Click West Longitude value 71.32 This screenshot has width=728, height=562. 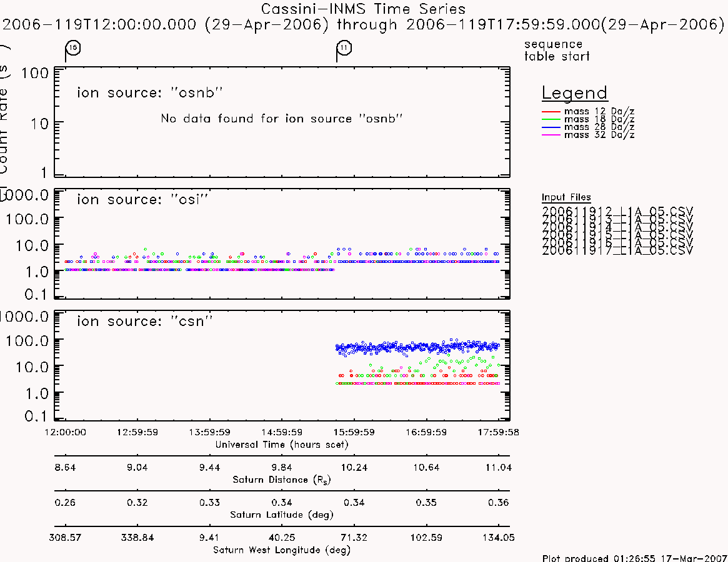(354, 538)
